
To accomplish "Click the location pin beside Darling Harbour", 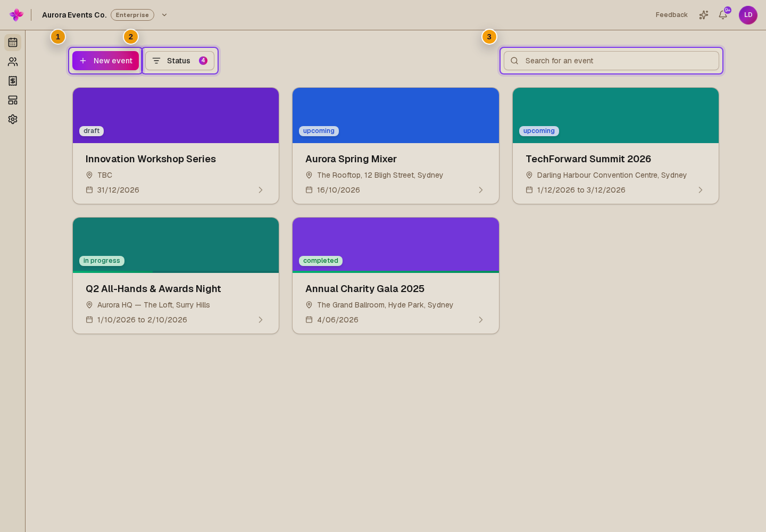I will (x=529, y=175).
